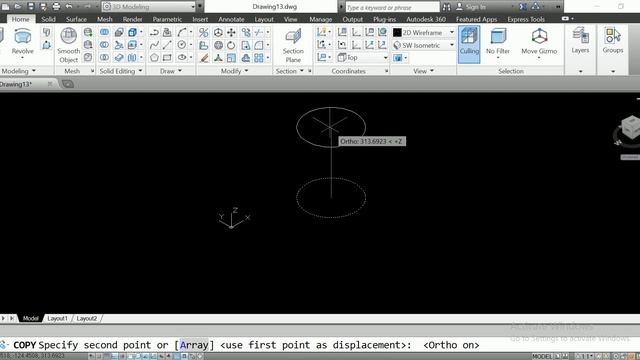
Task: Open the Annotate ribbon tab
Action: click(231, 19)
